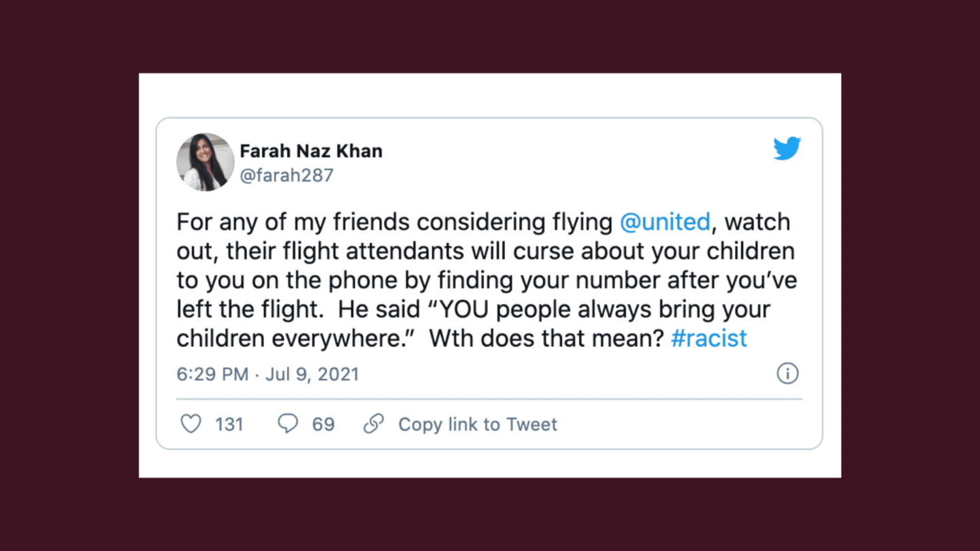Like the tweet with the heart icon
980x551 pixels.
(x=191, y=424)
